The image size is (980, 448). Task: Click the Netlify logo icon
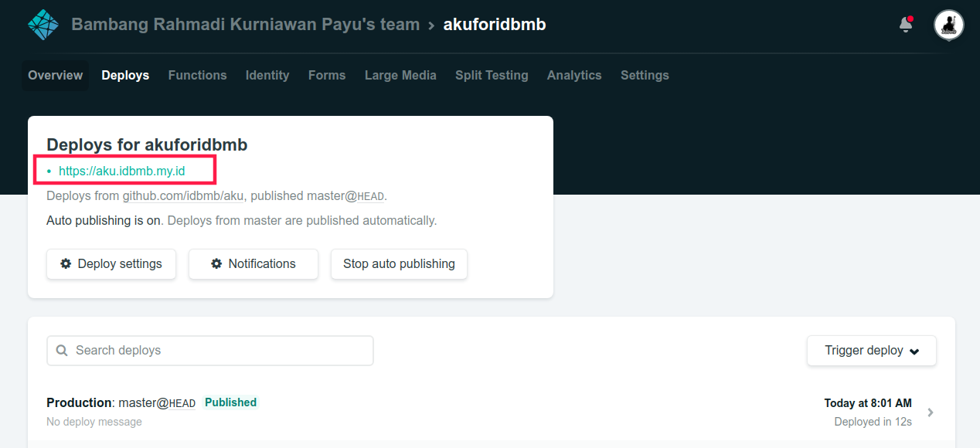[43, 25]
